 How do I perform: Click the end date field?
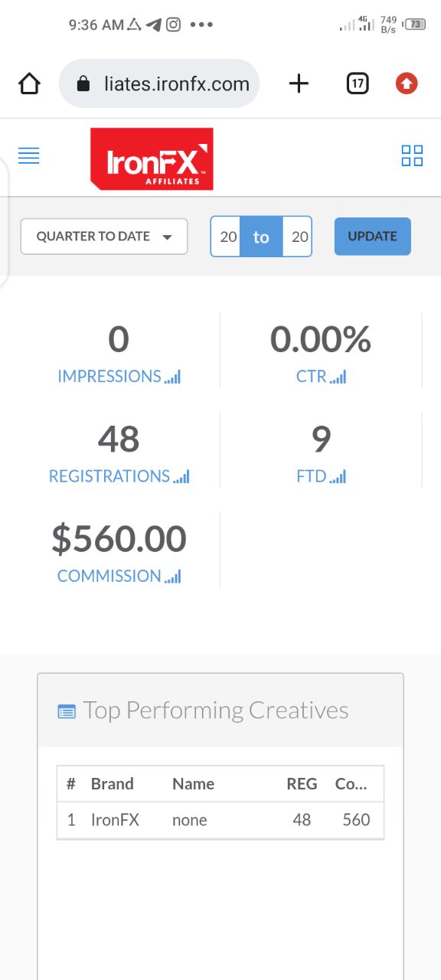click(299, 237)
